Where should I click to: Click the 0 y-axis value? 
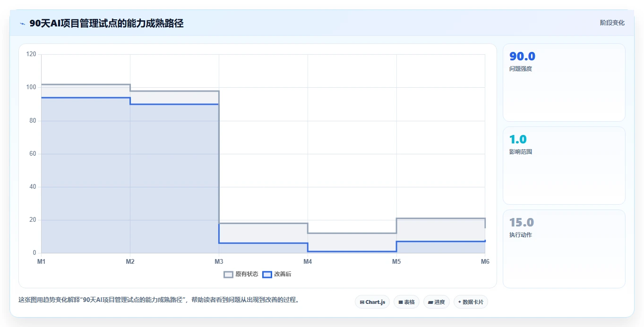pyautogui.click(x=34, y=253)
